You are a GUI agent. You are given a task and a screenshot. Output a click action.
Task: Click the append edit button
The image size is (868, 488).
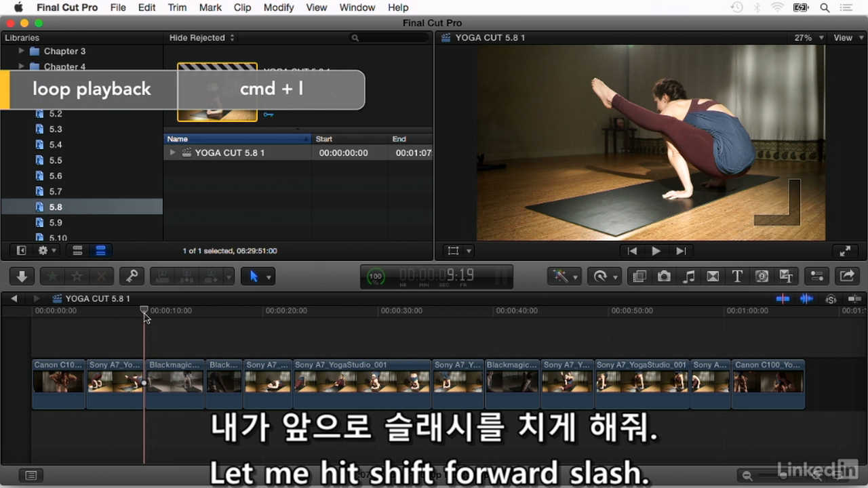211,276
